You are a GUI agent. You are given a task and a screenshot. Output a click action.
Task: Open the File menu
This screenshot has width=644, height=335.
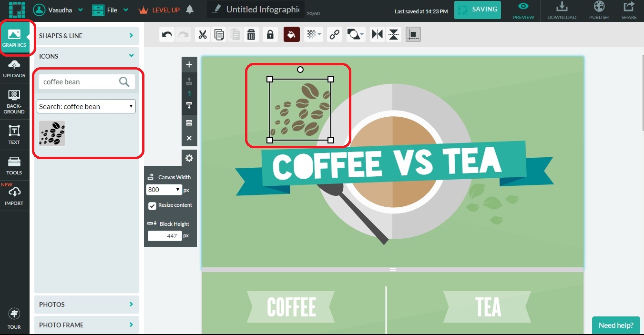(x=110, y=10)
